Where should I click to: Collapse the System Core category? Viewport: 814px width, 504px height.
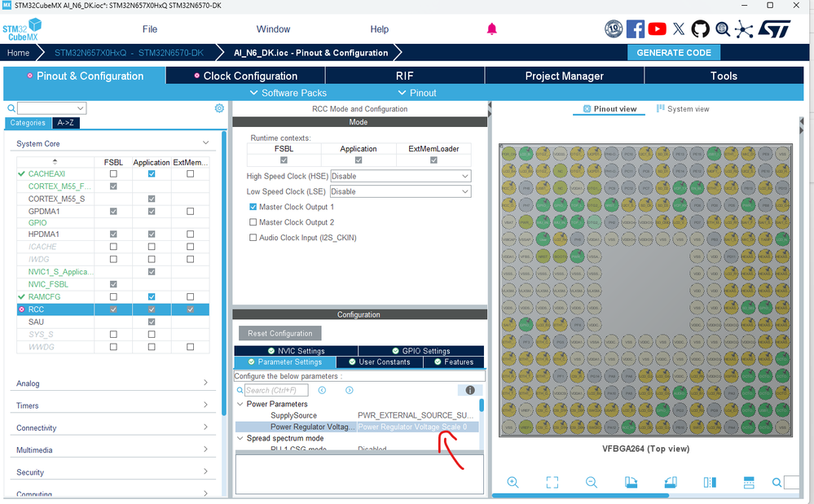pyautogui.click(x=205, y=142)
